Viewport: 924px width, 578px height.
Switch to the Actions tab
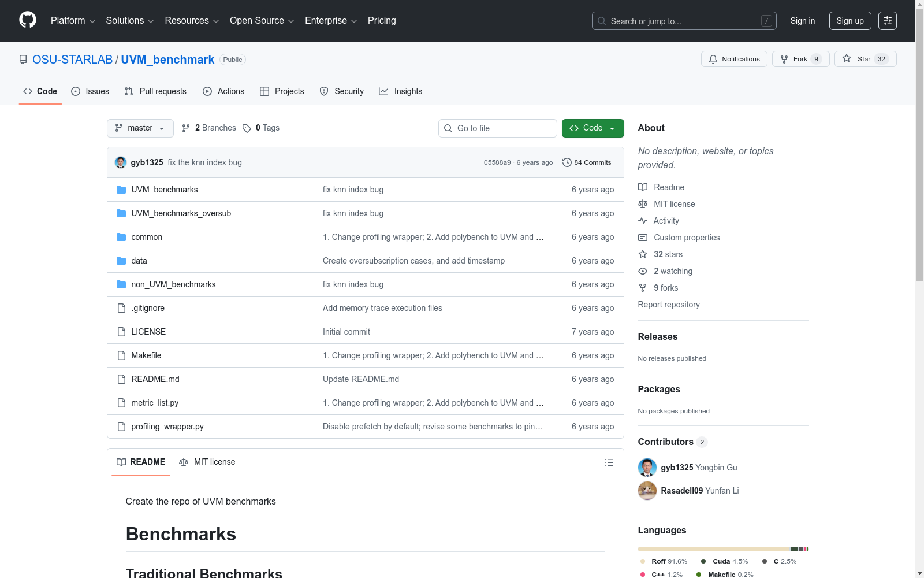pyautogui.click(x=223, y=91)
